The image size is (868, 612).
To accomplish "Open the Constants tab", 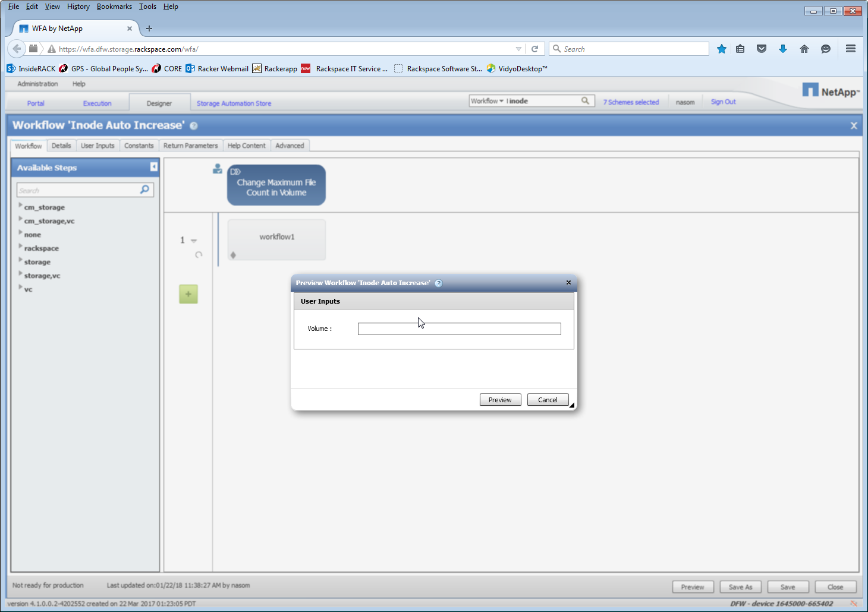I will [139, 146].
